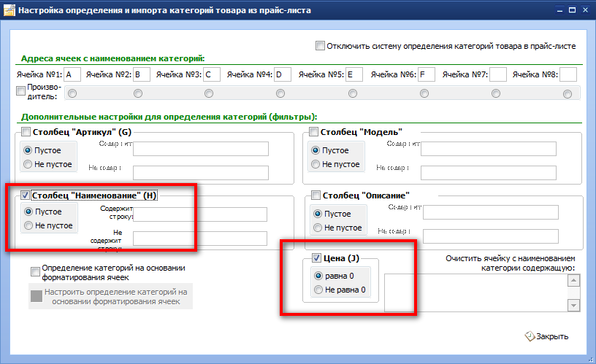
Task: Click the Ячейка №6 field containing F
Action: [x=427, y=74]
